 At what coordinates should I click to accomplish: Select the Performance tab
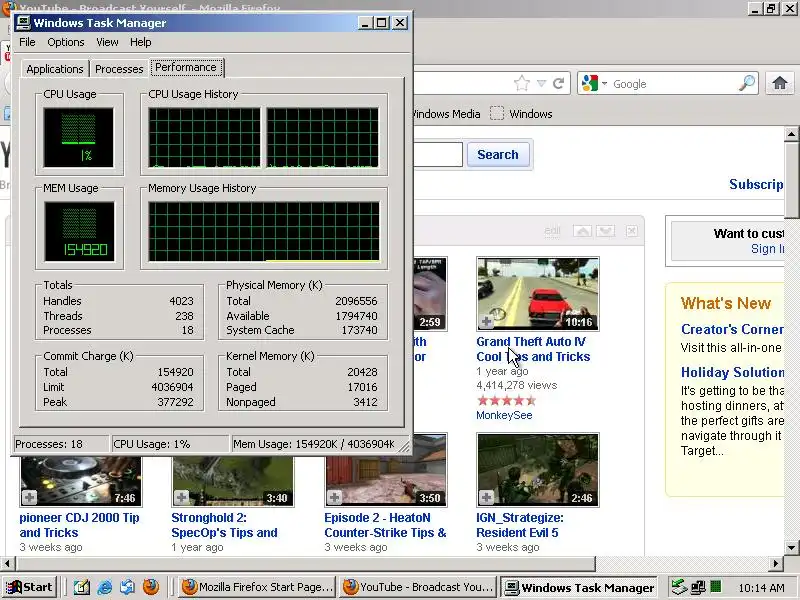click(186, 67)
